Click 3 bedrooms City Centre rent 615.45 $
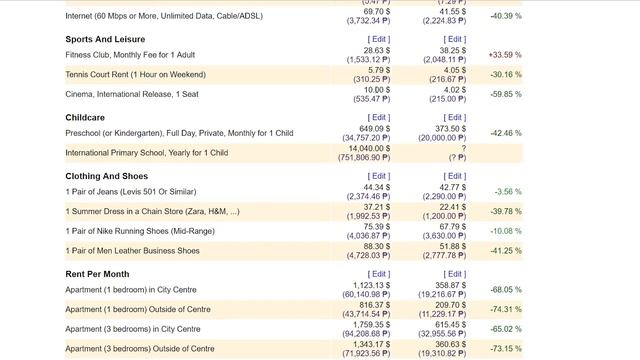Image resolution: width=640 pixels, height=360 pixels. pos(451,324)
